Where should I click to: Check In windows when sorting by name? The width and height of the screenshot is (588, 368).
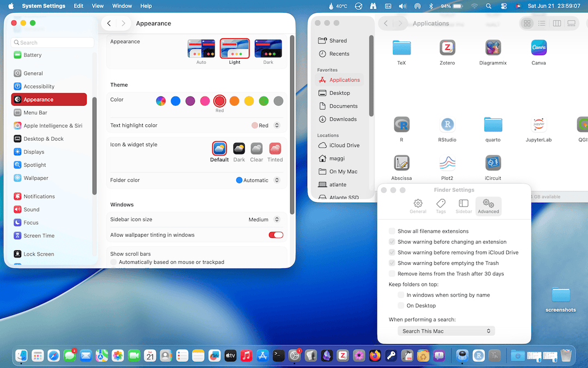coord(401,295)
